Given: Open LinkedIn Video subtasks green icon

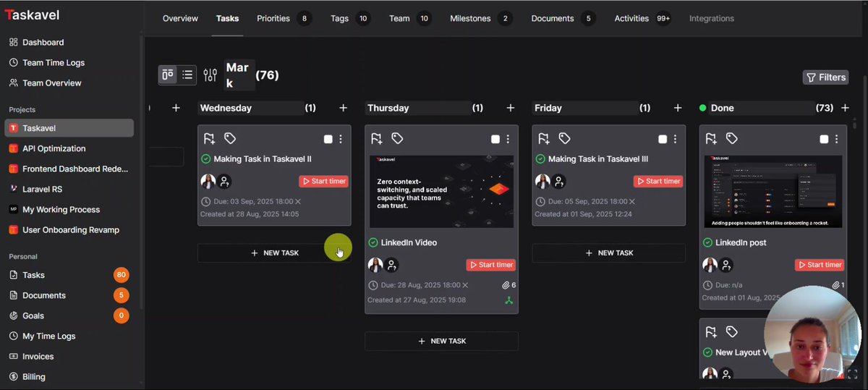Looking at the screenshot, I should [509, 300].
